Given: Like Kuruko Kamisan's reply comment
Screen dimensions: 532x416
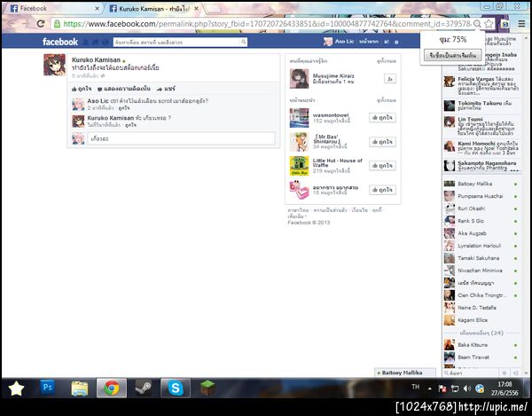Looking at the screenshot, I should tap(130, 125).
